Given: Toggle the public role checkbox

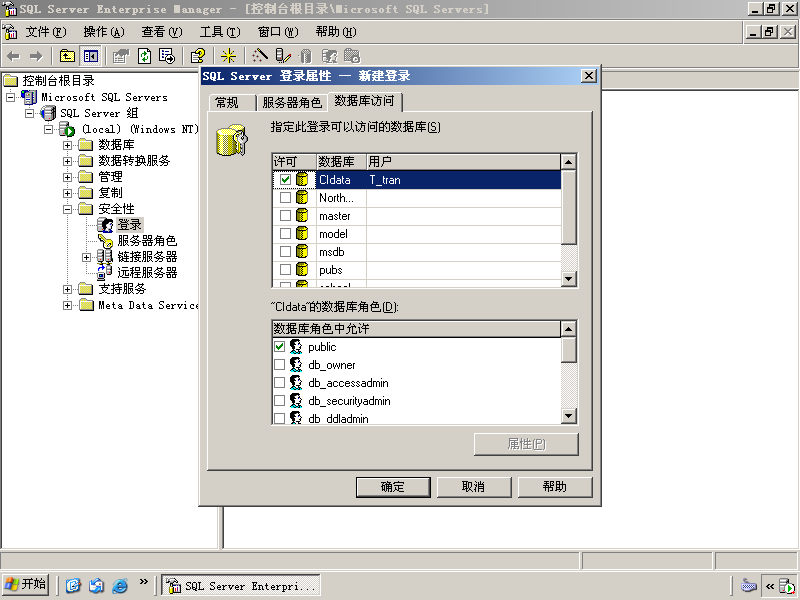Looking at the screenshot, I should [279, 346].
